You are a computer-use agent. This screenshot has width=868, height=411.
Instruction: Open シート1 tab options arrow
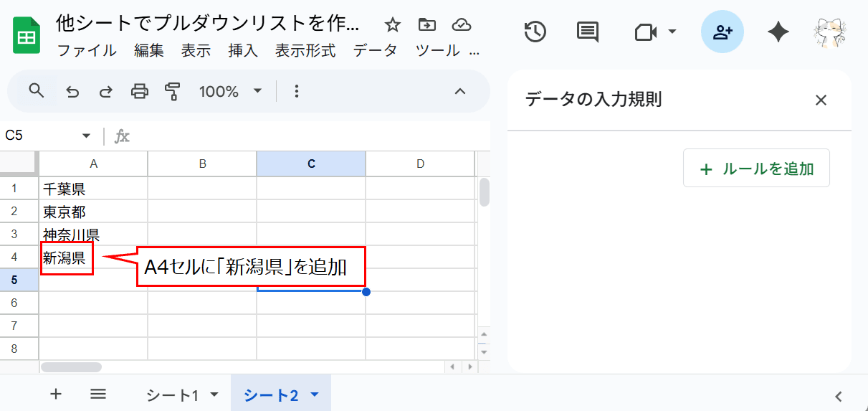tap(214, 395)
